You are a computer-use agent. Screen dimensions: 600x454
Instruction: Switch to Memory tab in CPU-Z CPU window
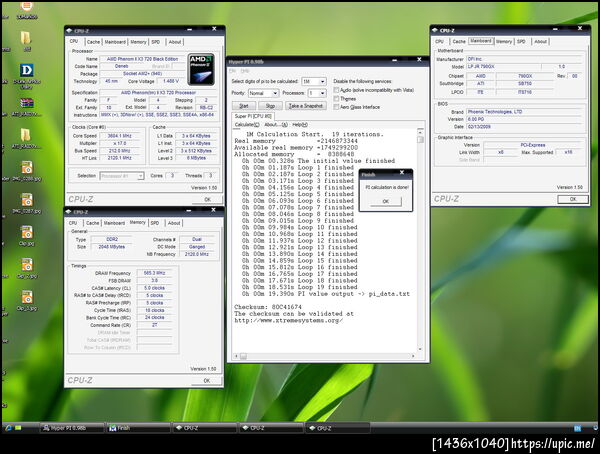pos(138,42)
